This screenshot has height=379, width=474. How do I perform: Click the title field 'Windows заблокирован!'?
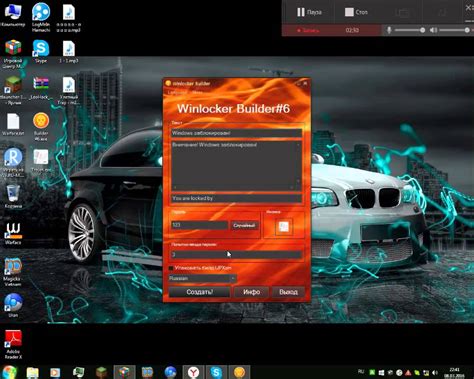tap(236, 133)
